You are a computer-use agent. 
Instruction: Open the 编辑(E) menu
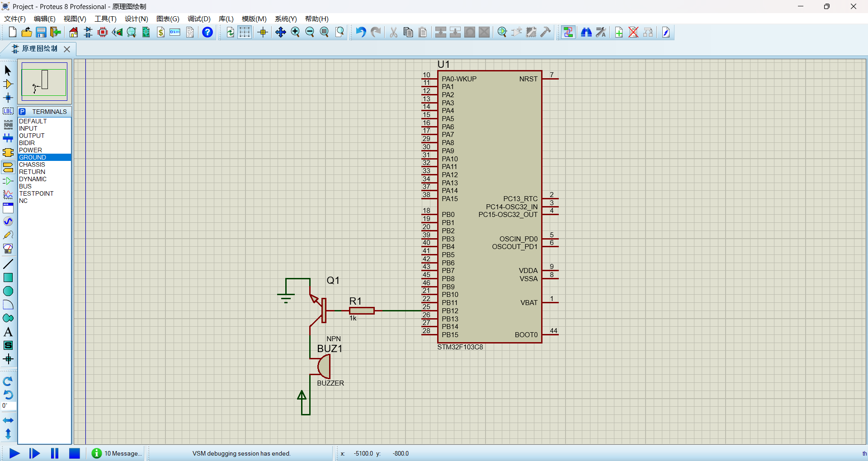point(45,19)
